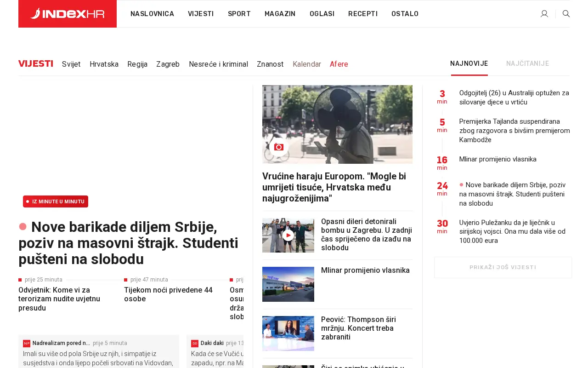The image size is (588, 368).
Task: Open Premijerka Tajlanda suspendirana news item
Action: tap(514, 131)
